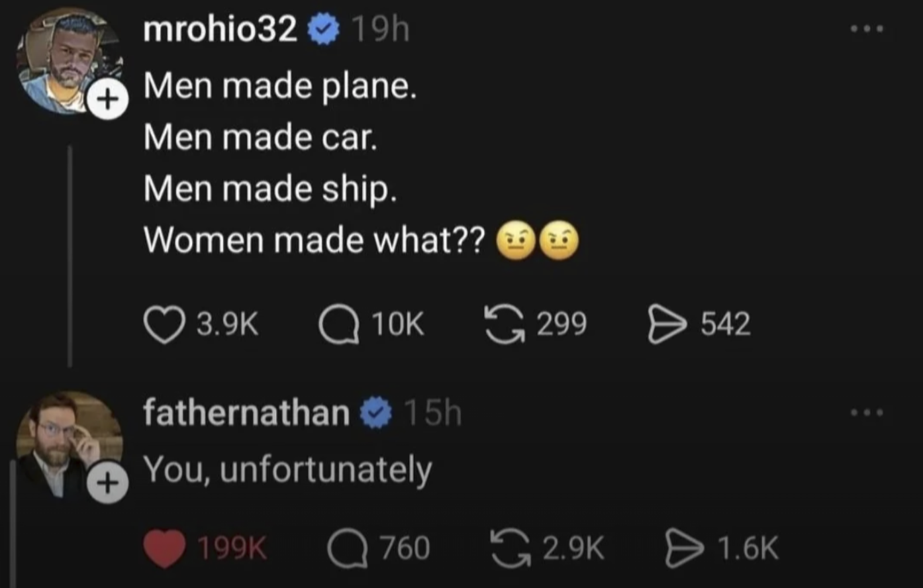Open the mrohio32 username link

point(220,30)
